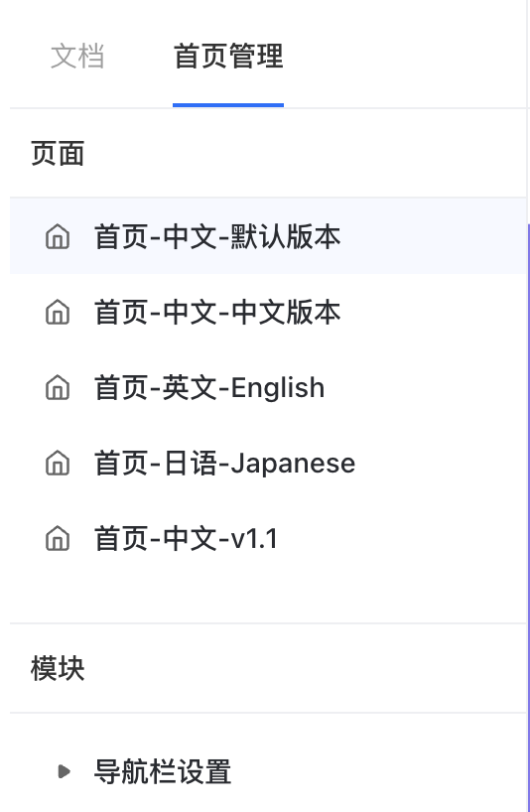The image size is (530, 812).
Task: Click the blue underline beneath 首页管理
Action: [228, 105]
